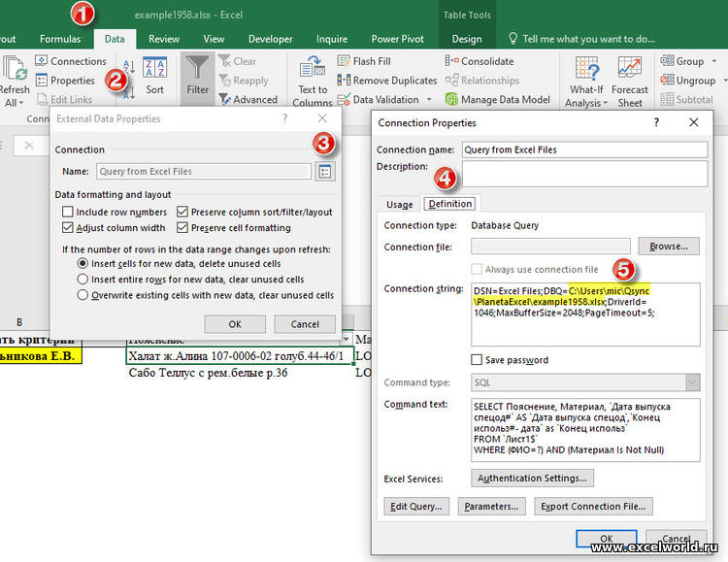Expand the Group dropdown arrow

click(714, 61)
